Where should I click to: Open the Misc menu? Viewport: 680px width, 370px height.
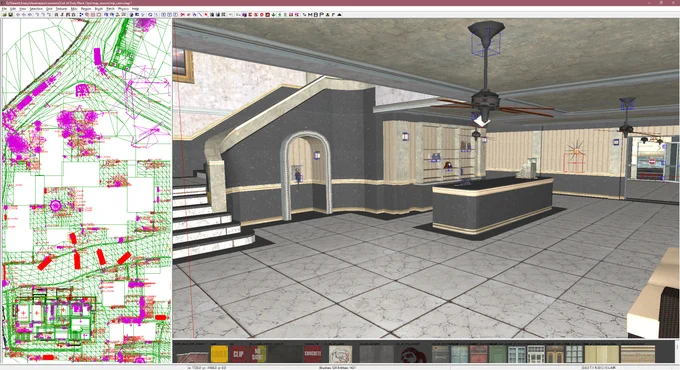coord(74,9)
